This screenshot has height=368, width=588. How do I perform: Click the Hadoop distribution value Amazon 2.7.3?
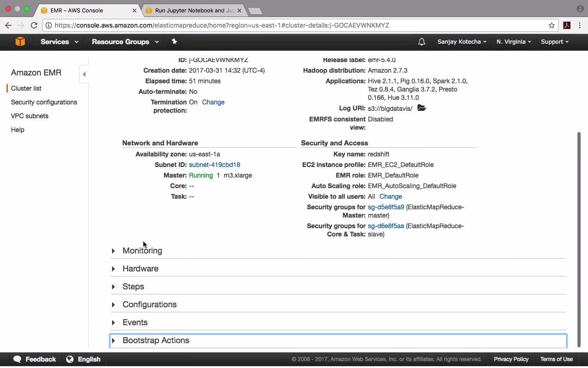click(x=388, y=70)
